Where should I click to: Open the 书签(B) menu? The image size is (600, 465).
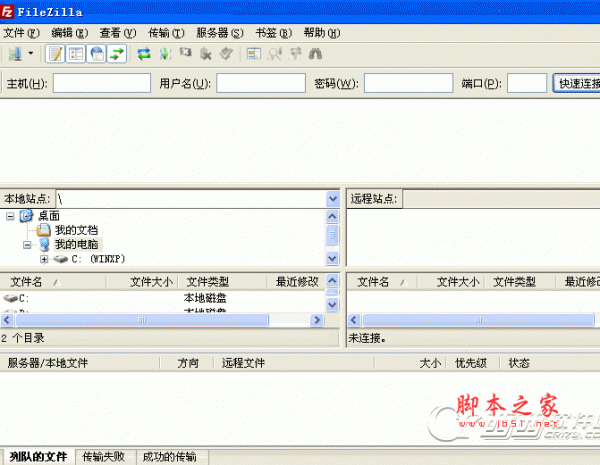pyautogui.click(x=274, y=33)
